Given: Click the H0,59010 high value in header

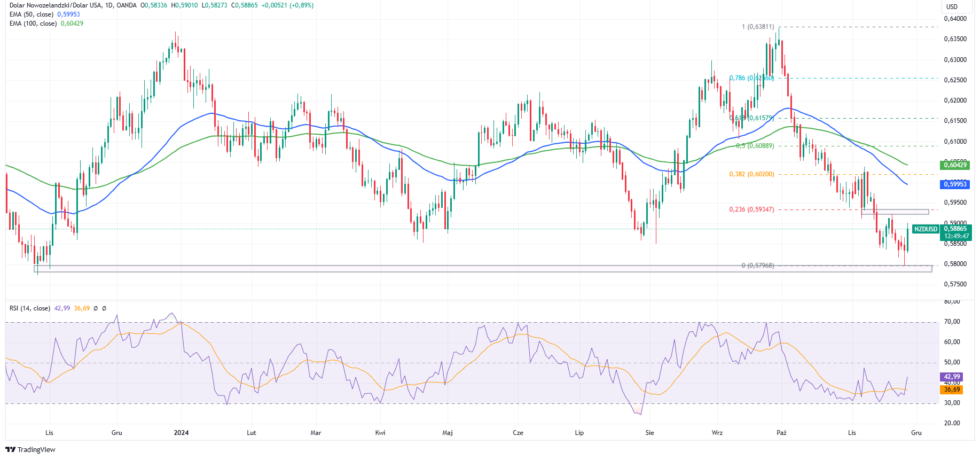Looking at the screenshot, I should (184, 5).
